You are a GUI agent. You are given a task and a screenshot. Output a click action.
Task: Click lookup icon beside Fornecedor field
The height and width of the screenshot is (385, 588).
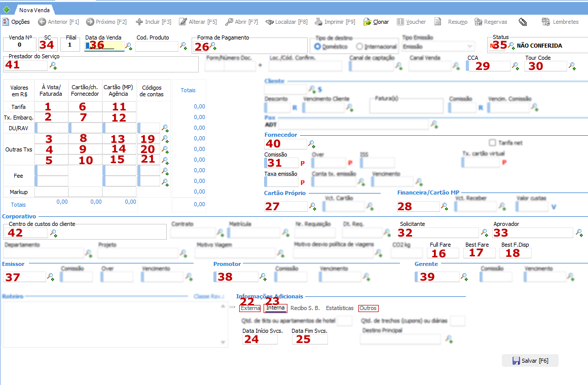tap(312, 144)
